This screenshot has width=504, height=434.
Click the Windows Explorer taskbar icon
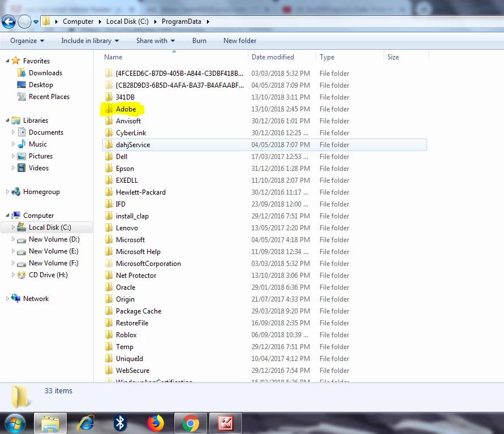50,423
